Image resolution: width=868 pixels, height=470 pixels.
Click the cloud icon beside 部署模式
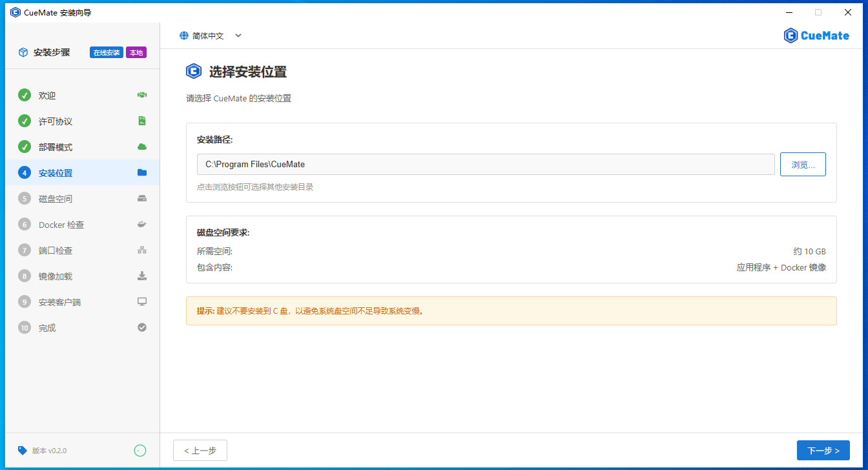point(142,147)
